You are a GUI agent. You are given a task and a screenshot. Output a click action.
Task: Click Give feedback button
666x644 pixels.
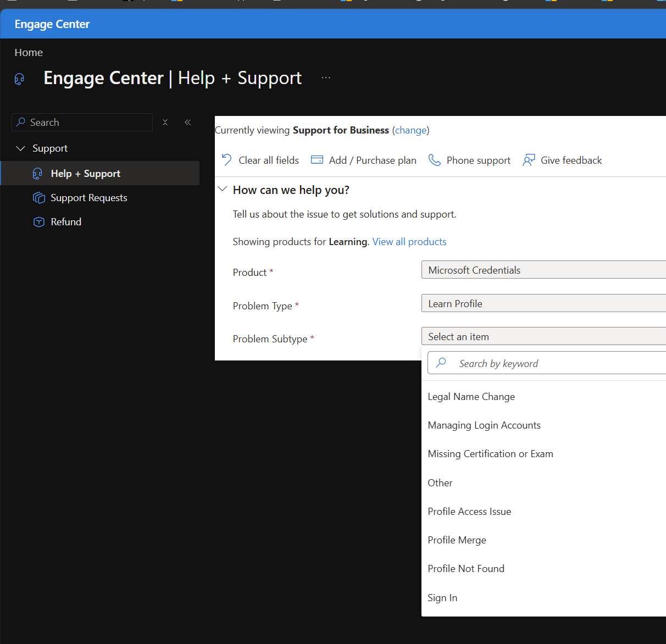click(563, 160)
